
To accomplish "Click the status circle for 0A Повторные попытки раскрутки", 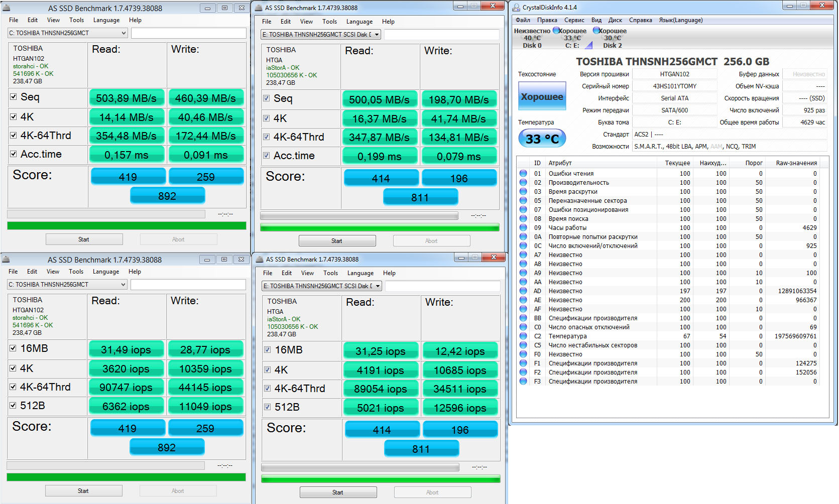I will tap(523, 236).
